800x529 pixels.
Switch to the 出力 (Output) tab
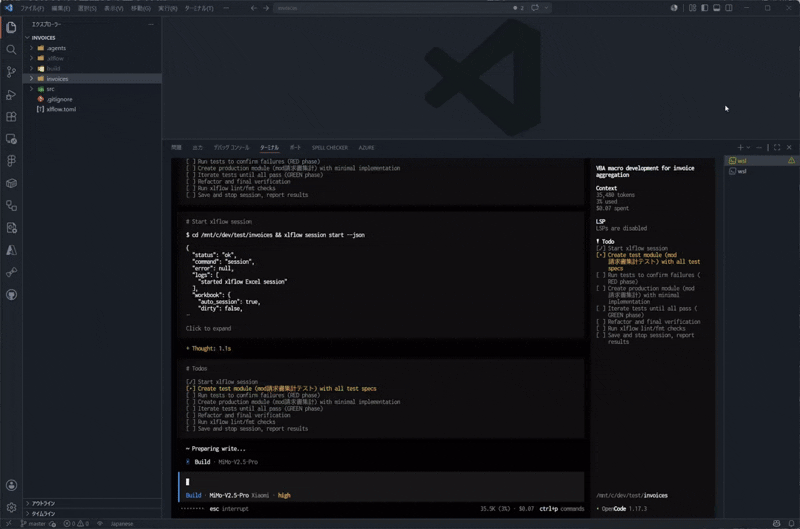[197, 147]
